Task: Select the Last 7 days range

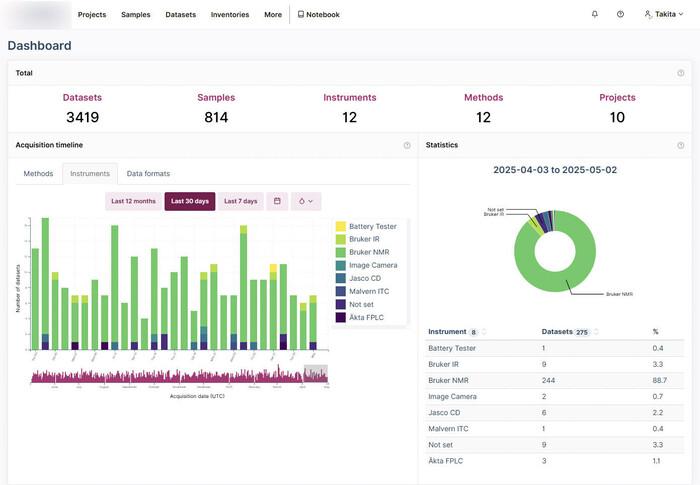Action: coord(240,201)
